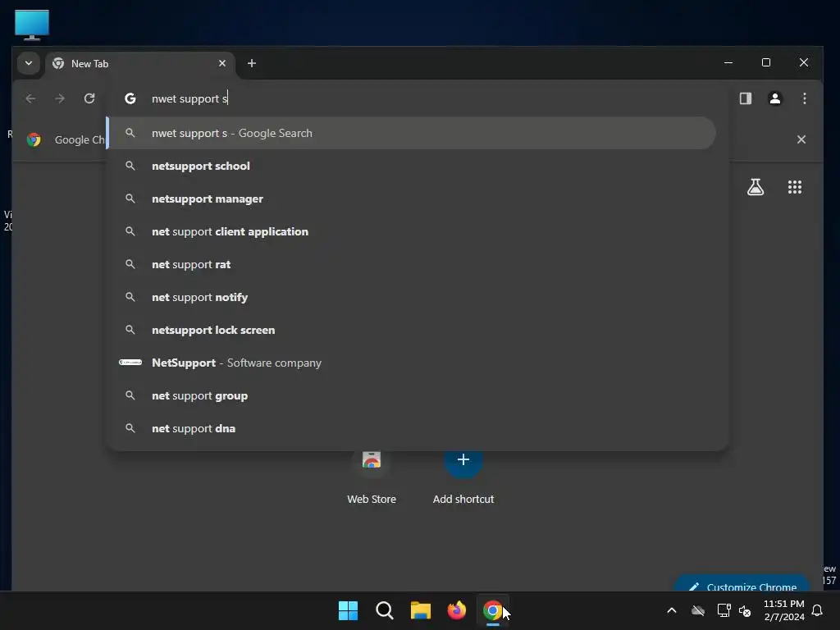840x630 pixels.
Task: Open the Chrome profile avatar icon
Action: tap(774, 98)
